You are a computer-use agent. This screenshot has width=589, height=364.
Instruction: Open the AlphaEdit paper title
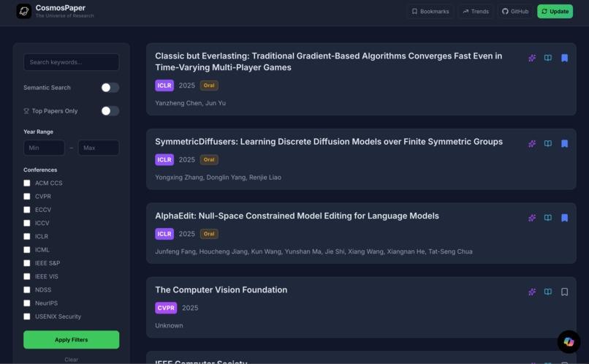point(297,216)
